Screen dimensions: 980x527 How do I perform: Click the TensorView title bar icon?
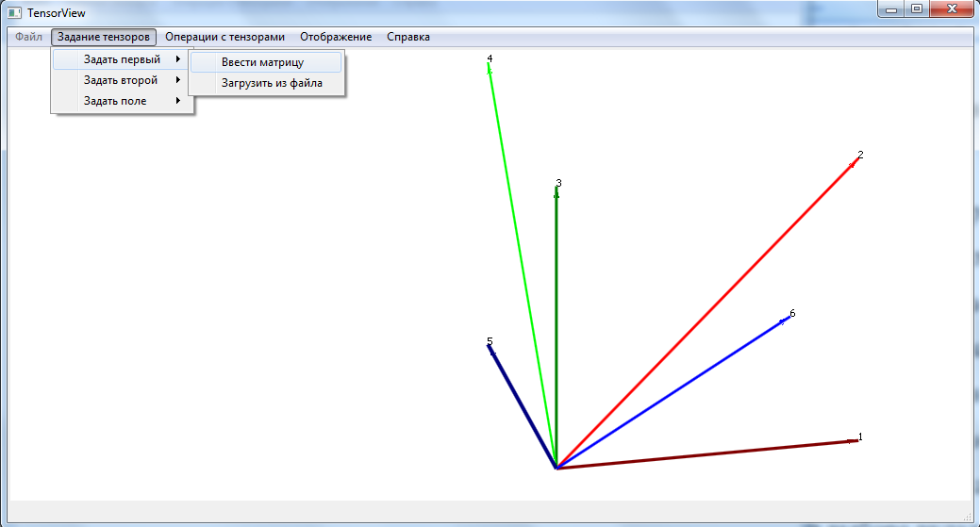(x=14, y=12)
